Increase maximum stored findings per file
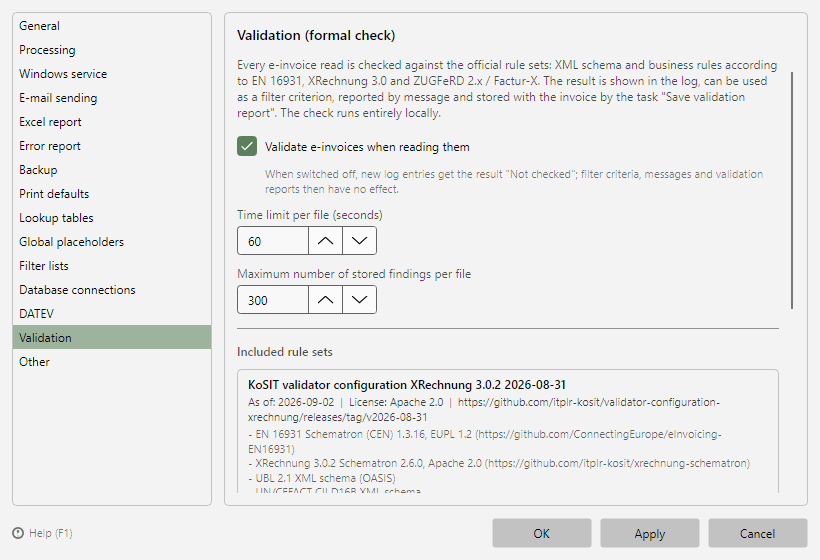This screenshot has width=820, height=560. [325, 300]
